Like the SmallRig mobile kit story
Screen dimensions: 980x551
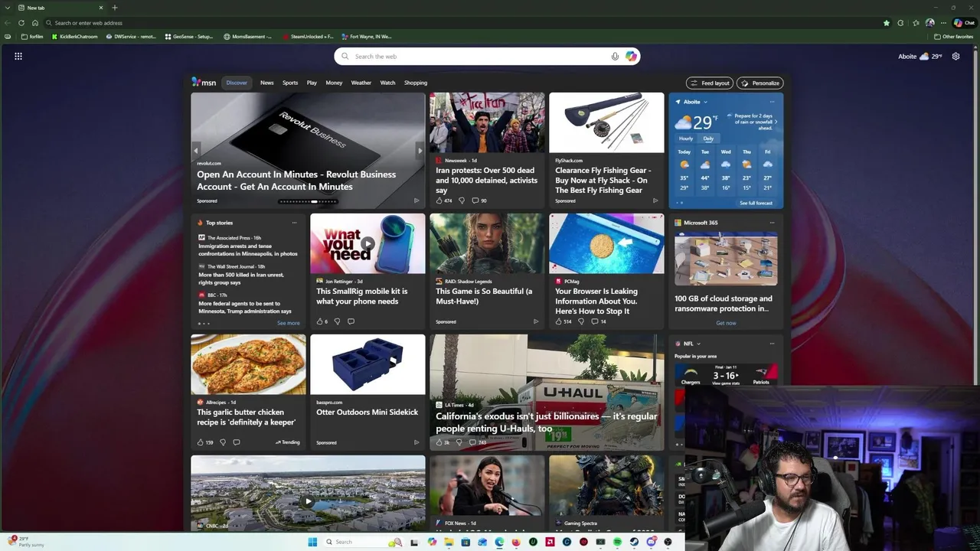coord(322,321)
